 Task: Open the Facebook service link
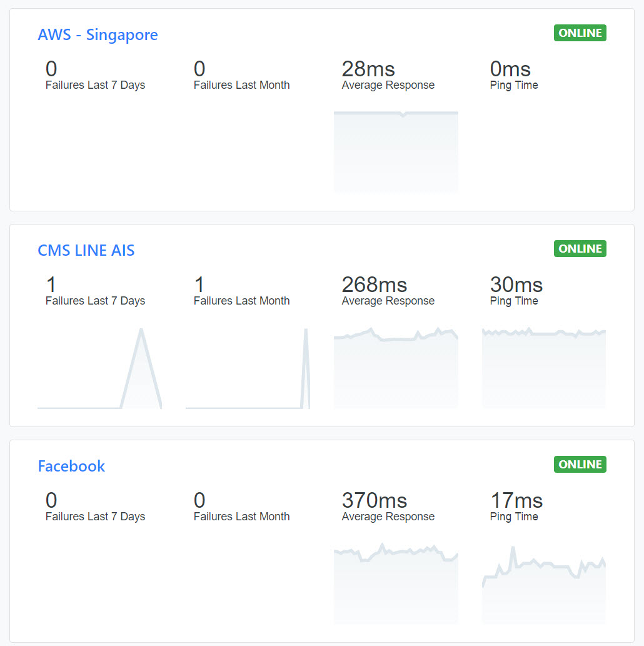(x=71, y=466)
